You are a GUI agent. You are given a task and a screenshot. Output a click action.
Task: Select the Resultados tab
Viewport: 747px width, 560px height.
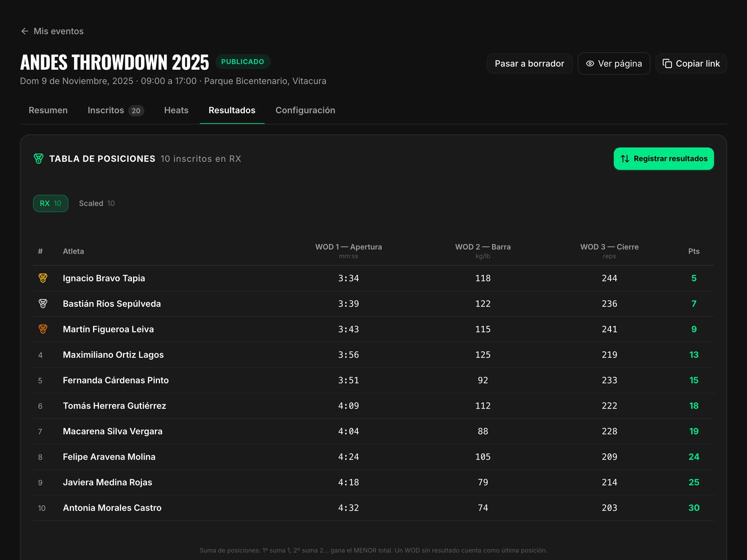tap(232, 110)
